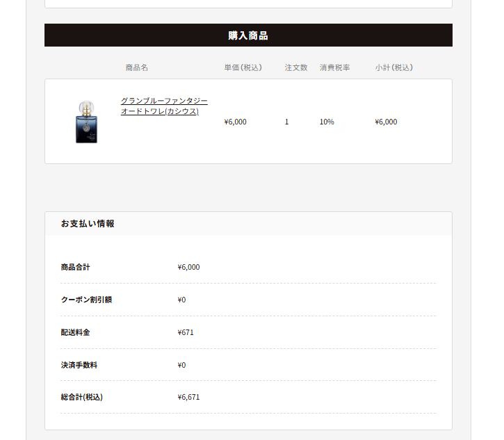Click the unit price ¥6,000 in product row
This screenshot has height=440, width=504.
[x=235, y=122]
